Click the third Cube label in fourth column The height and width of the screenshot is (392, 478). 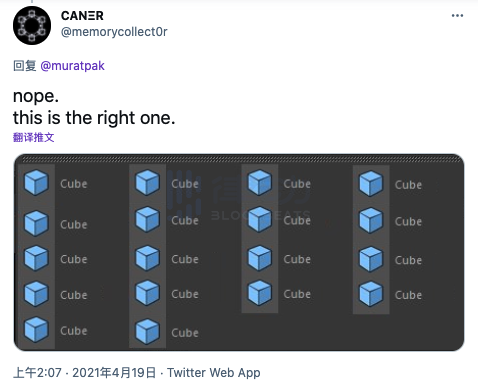pyautogui.click(x=408, y=260)
